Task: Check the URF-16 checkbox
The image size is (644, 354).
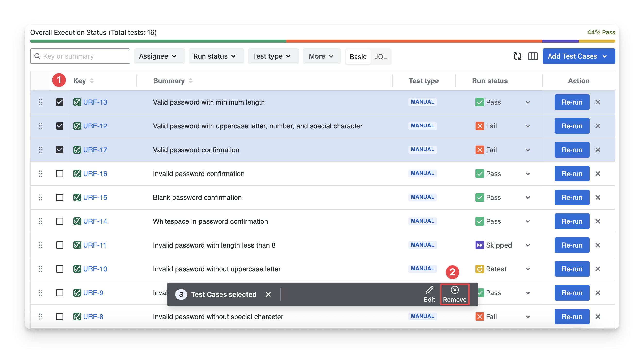Action: (x=59, y=174)
